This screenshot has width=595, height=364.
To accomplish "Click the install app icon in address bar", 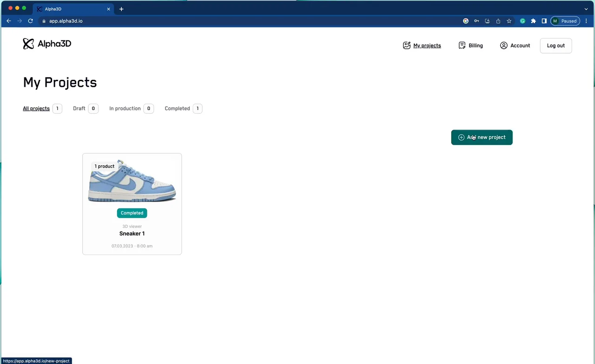I will point(487,21).
